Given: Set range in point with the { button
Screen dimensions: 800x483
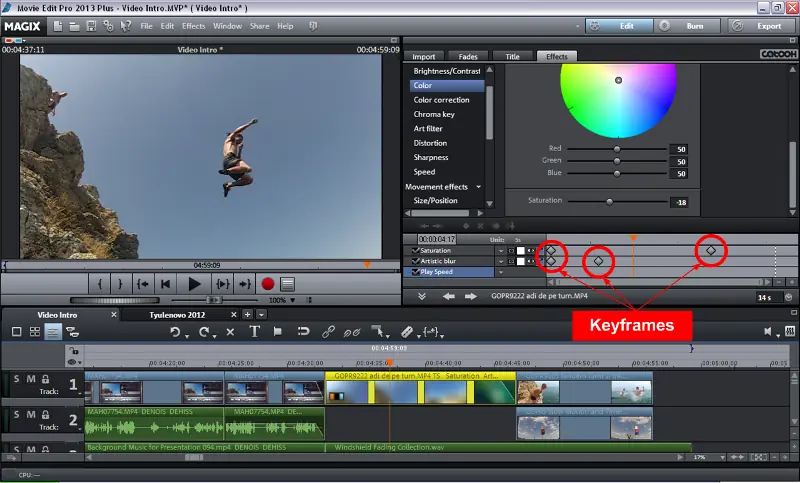Looking at the screenshot, I should click(x=100, y=284).
